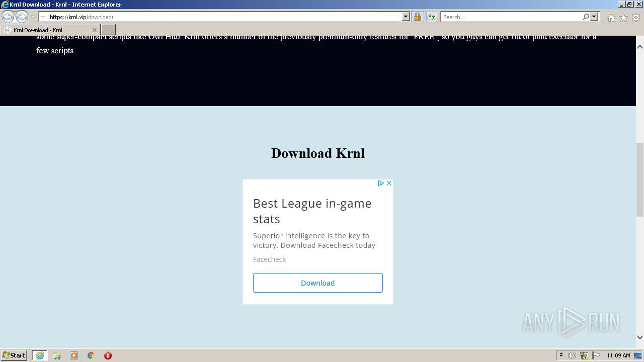
Task: Click the Facecheck advertiser link
Action: 269,259
